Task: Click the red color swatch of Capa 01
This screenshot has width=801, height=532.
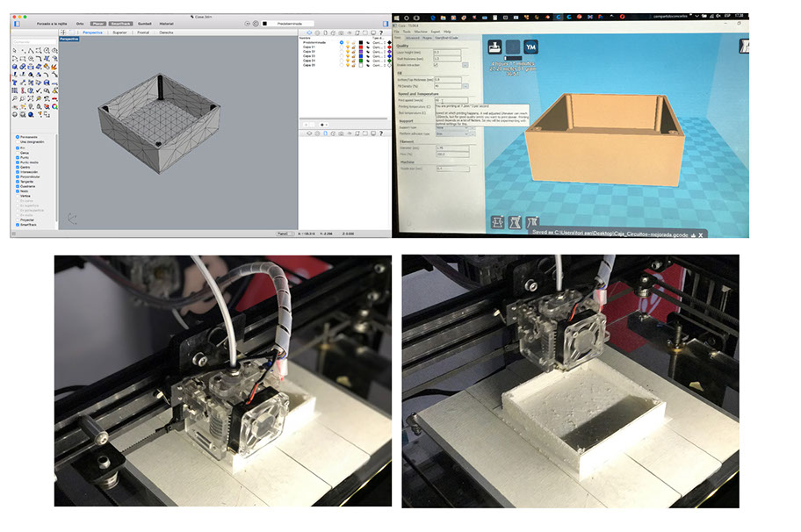Action: pos(361,47)
